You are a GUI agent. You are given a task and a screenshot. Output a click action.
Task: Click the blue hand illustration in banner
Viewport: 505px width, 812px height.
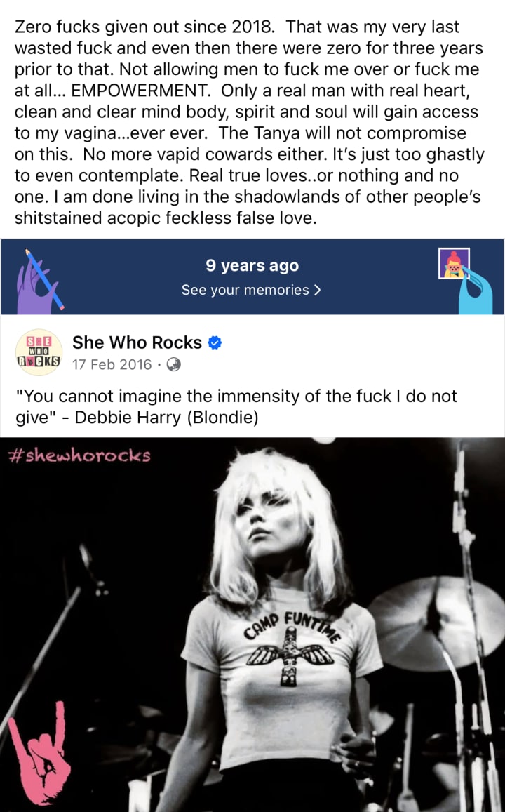coord(476,293)
